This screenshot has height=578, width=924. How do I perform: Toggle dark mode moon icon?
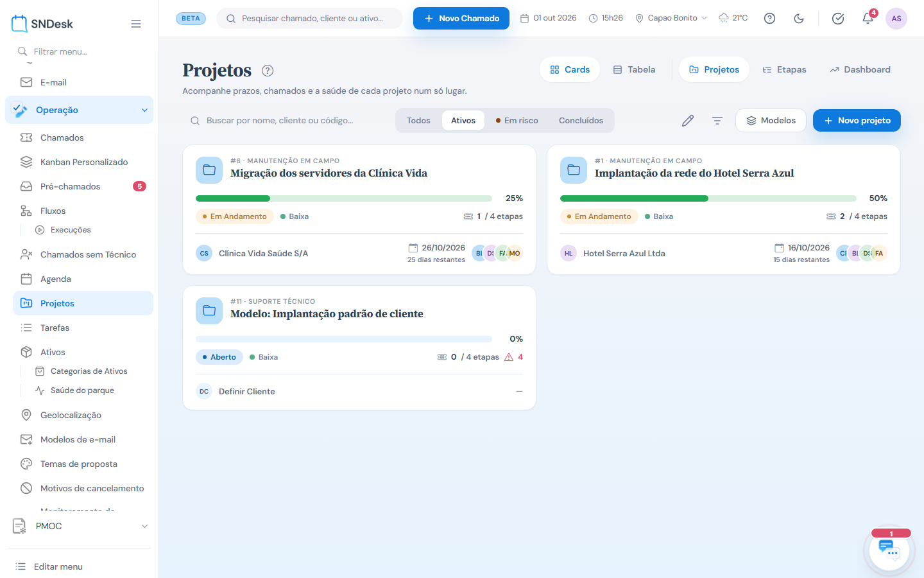pyautogui.click(x=799, y=18)
